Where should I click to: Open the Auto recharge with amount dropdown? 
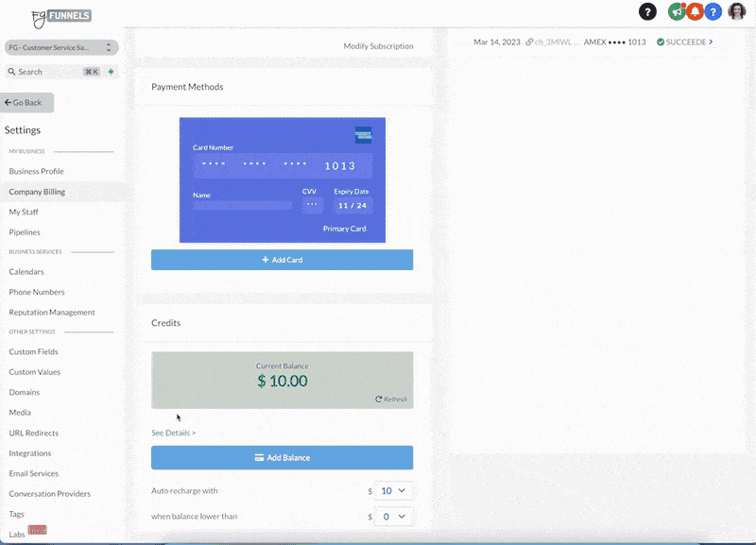393,490
